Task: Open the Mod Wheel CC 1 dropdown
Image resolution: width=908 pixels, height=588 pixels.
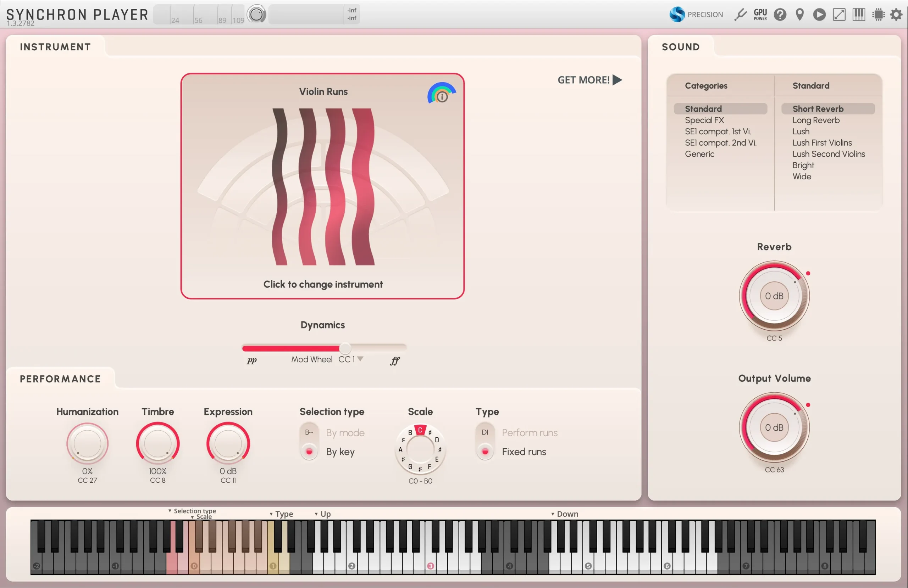Action: (360, 359)
